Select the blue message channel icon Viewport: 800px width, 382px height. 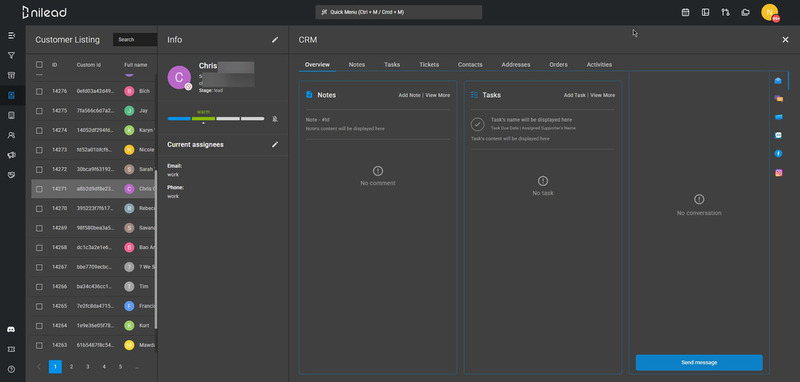tap(778, 117)
